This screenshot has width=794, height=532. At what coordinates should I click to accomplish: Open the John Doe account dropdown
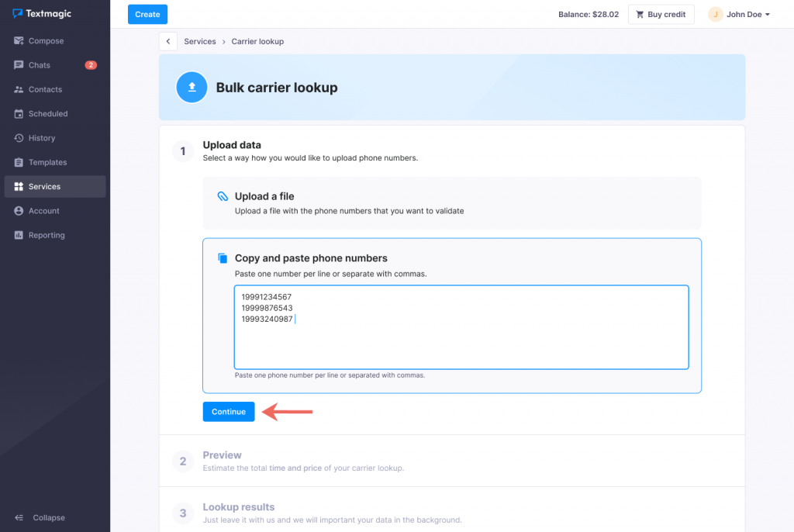coord(740,14)
